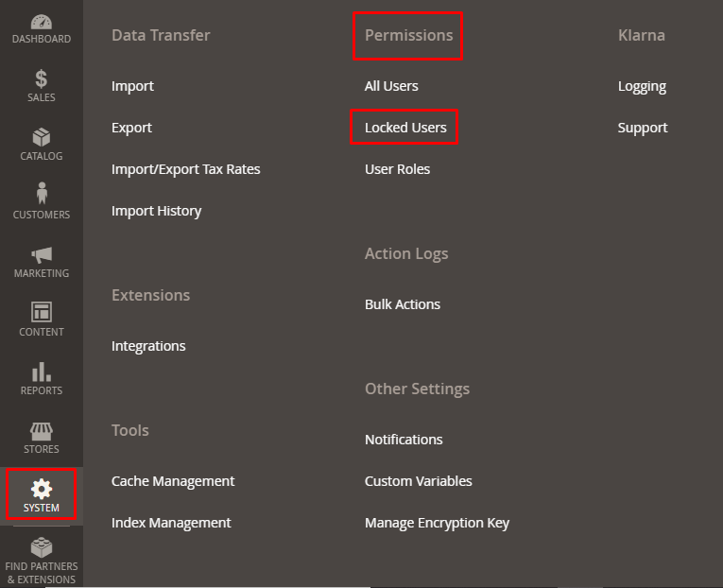Select All Users menu item

tap(391, 86)
